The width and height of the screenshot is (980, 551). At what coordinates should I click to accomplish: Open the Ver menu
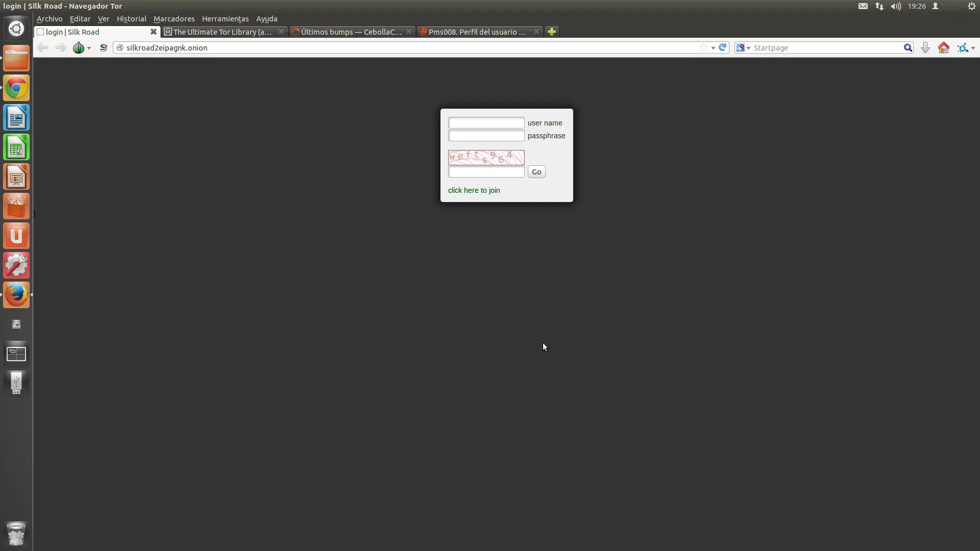[104, 19]
